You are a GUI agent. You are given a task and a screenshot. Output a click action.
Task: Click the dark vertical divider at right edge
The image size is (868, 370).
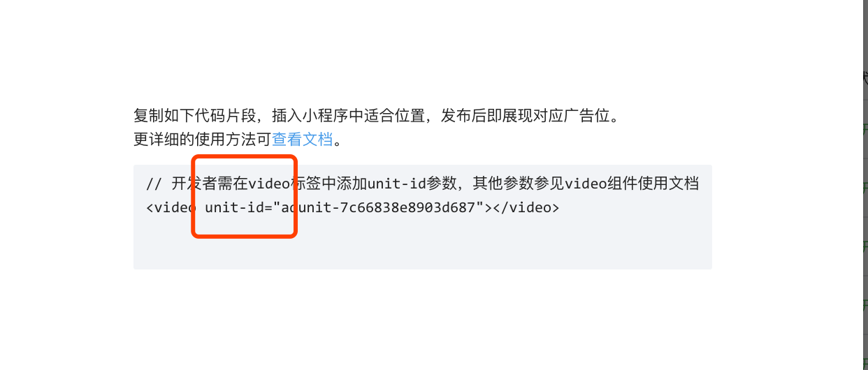coord(864,185)
